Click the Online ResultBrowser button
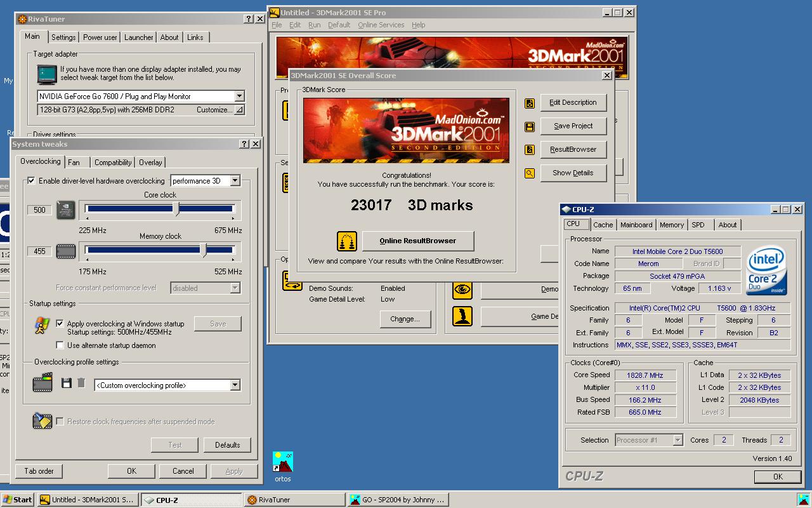Viewport: 812px width, 508px height. [x=417, y=241]
